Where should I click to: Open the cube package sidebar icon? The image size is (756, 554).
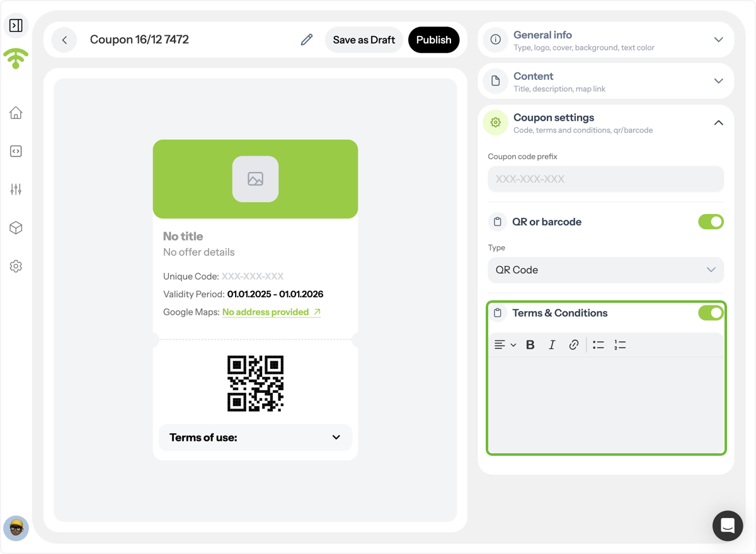[16, 228]
